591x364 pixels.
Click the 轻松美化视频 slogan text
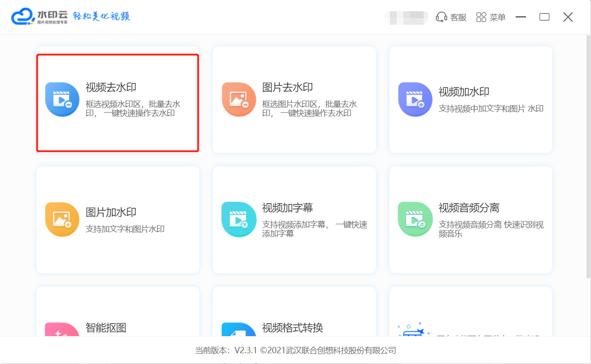coord(102,17)
